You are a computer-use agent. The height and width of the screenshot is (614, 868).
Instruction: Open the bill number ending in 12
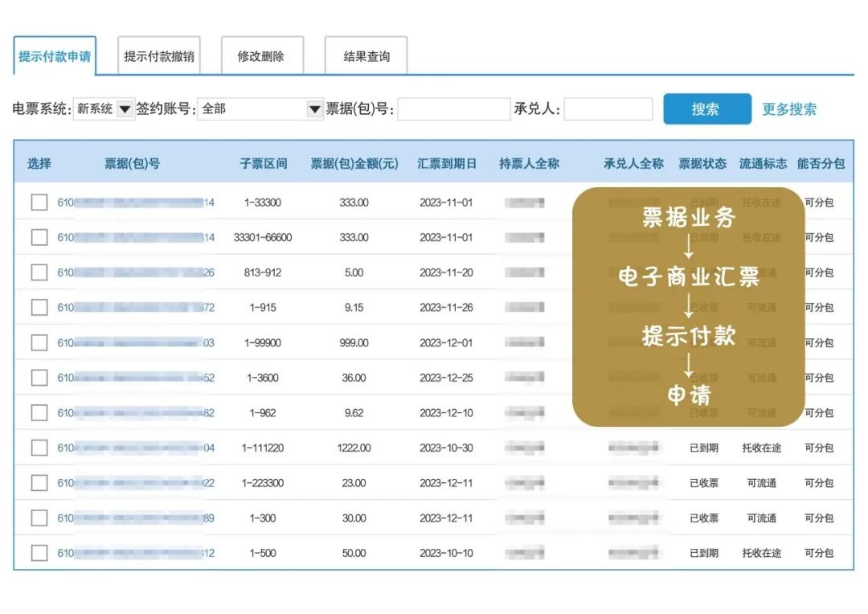[x=136, y=553]
